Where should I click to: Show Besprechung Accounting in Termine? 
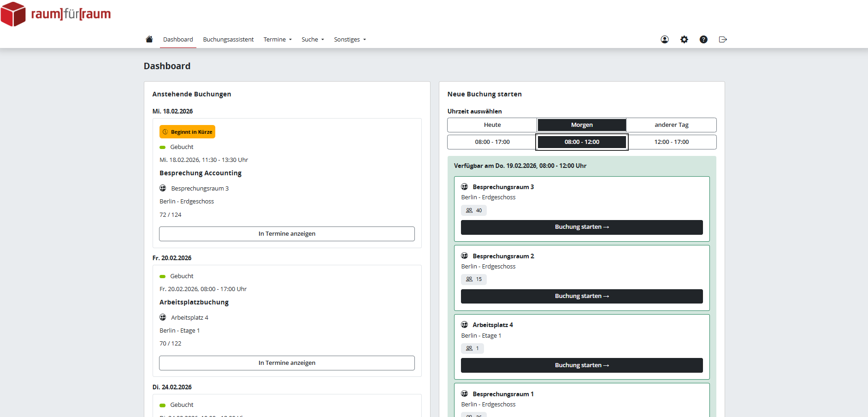coord(287,234)
